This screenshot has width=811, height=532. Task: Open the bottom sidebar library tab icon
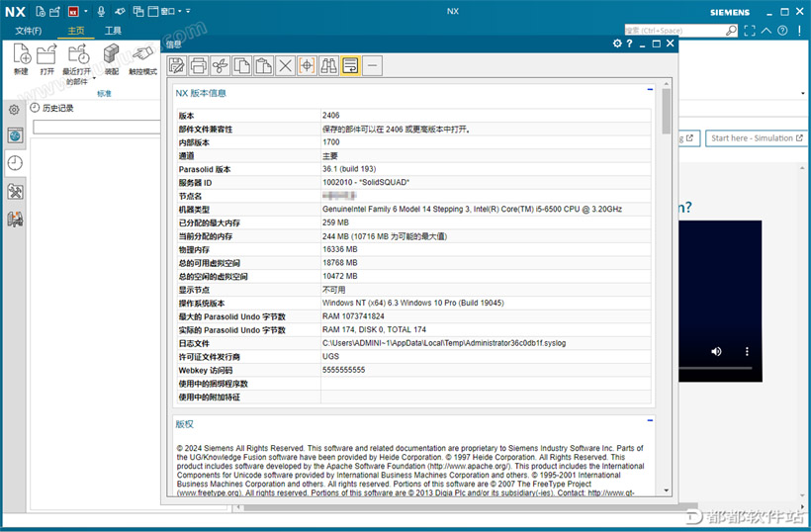tap(15, 220)
